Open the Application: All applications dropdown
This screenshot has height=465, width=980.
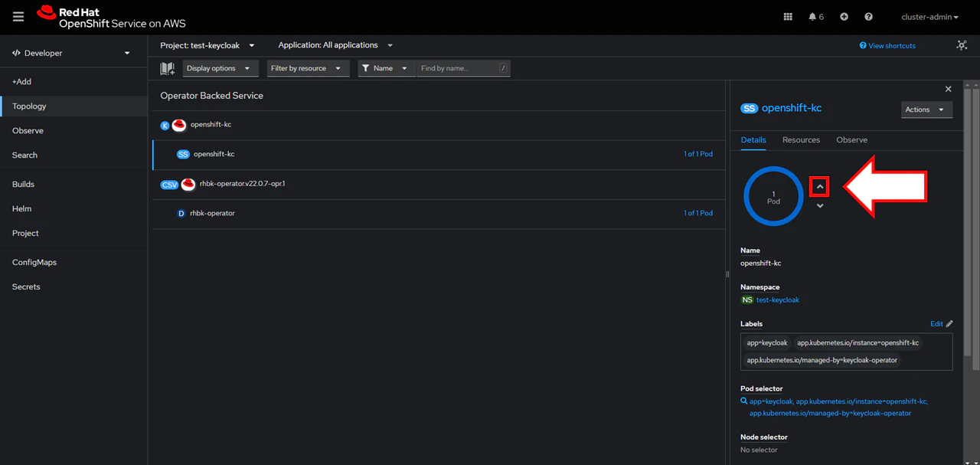(x=335, y=45)
